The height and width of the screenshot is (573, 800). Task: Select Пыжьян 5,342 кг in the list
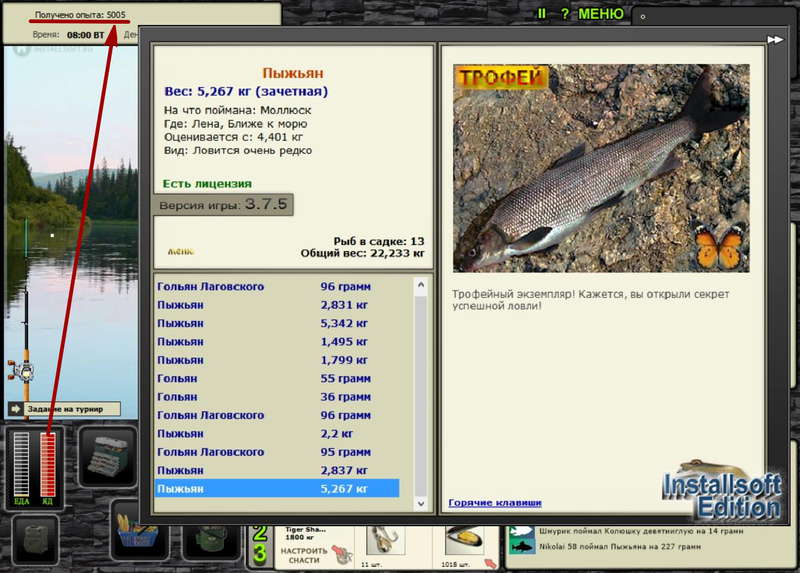[x=277, y=323]
